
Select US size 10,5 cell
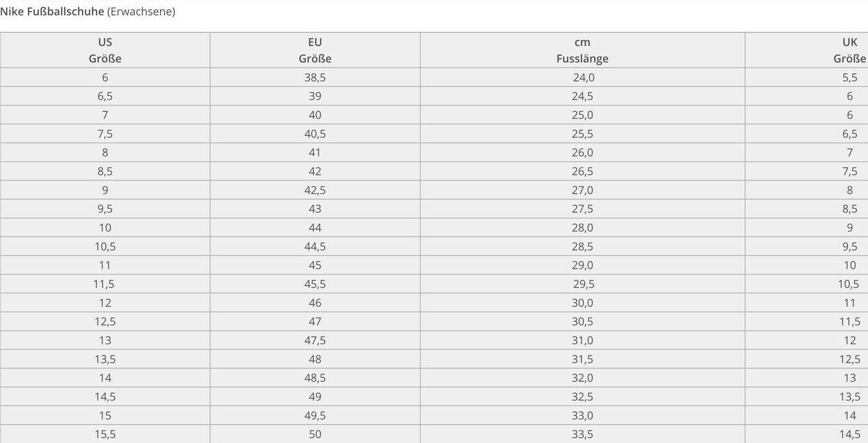coord(105,246)
